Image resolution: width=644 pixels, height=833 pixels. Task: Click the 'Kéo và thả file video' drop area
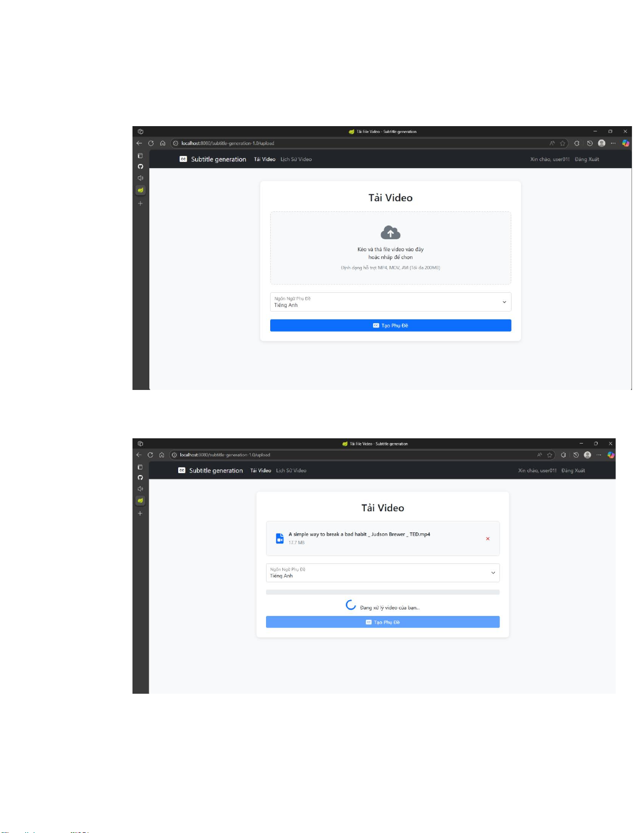click(391, 248)
